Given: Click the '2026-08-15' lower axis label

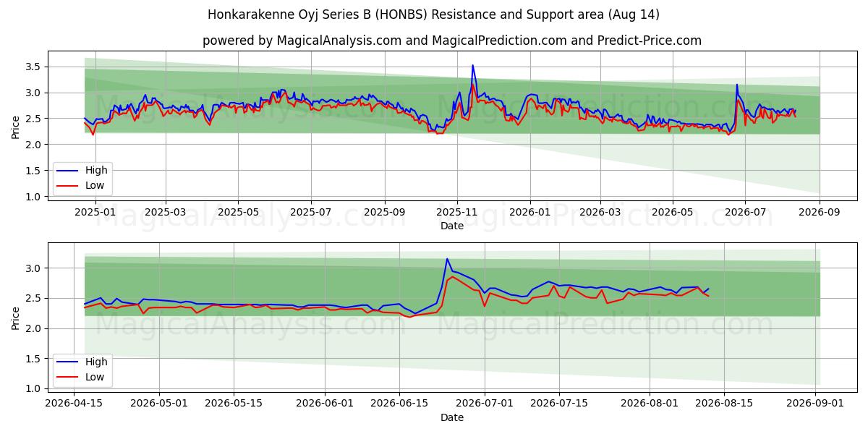Looking at the screenshot, I should pos(725,404).
